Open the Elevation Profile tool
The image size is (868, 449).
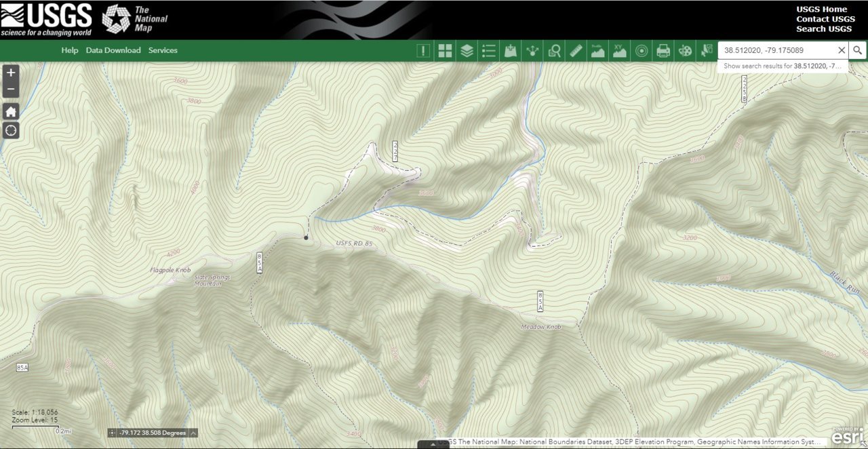tap(597, 50)
